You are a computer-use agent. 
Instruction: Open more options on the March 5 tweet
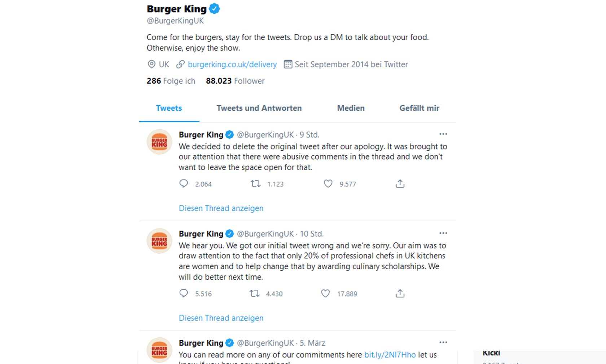(443, 342)
